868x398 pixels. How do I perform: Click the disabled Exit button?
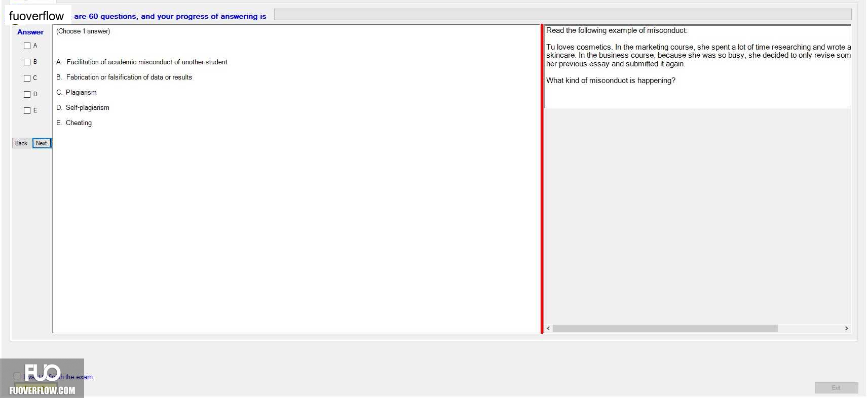click(x=836, y=388)
